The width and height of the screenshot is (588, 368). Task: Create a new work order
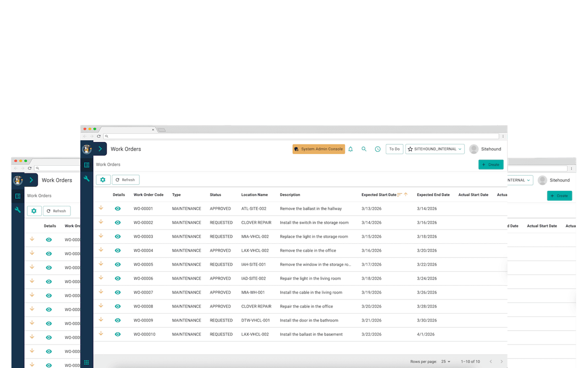coord(491,164)
